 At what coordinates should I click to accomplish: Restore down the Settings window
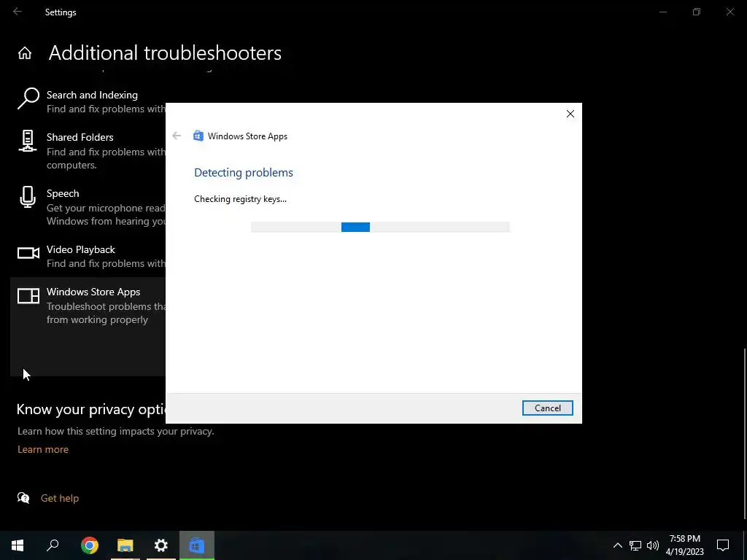[697, 12]
